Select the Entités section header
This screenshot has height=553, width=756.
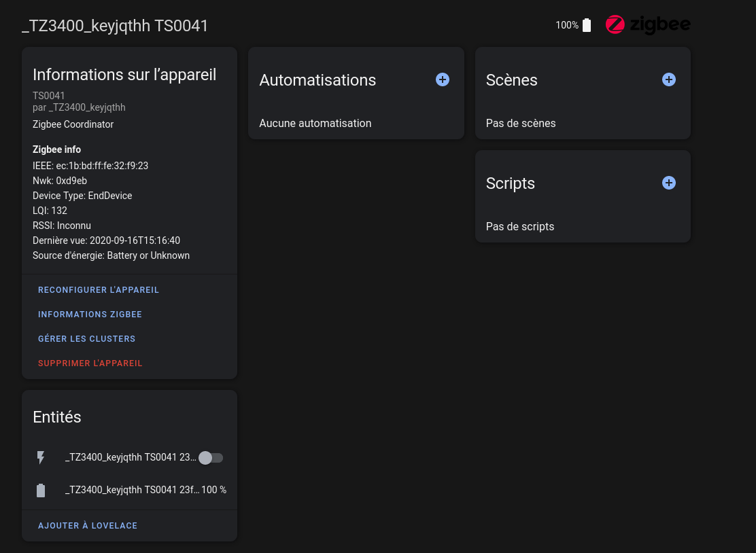click(57, 416)
